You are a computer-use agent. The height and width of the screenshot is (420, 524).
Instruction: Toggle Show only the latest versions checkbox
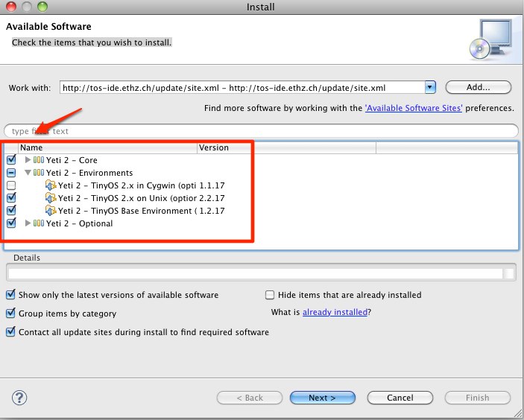coord(10,294)
